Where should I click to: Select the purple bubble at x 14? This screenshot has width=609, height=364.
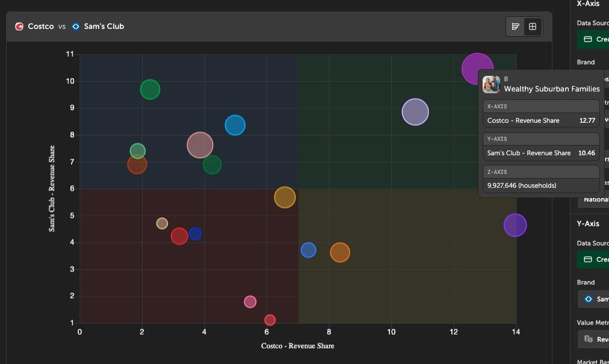coord(515,225)
